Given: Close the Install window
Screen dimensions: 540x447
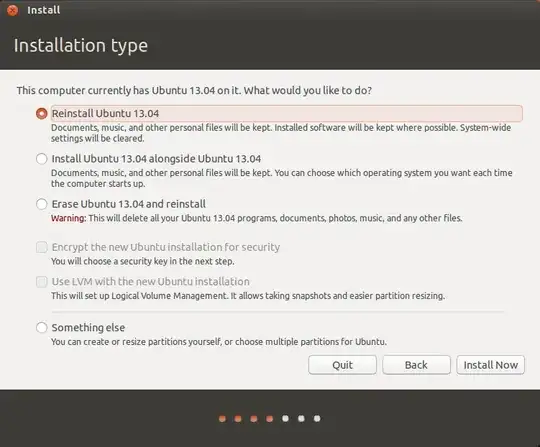Looking at the screenshot, I should pos(13,10).
